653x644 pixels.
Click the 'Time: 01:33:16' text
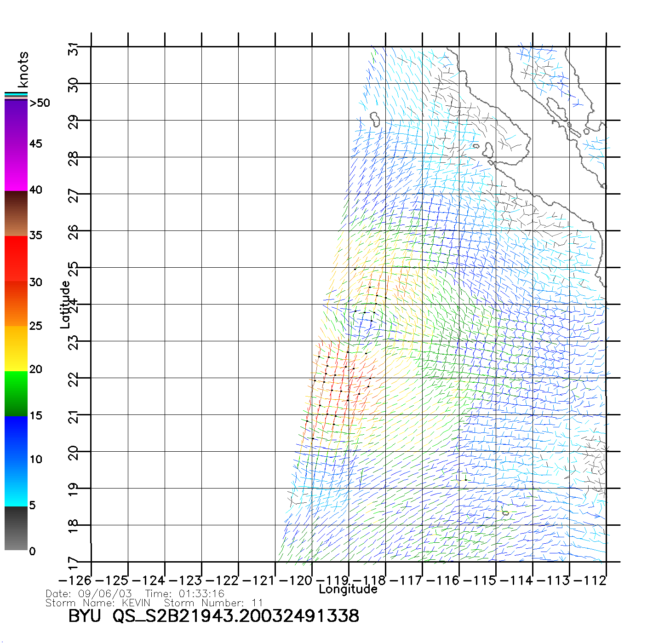tap(185, 593)
